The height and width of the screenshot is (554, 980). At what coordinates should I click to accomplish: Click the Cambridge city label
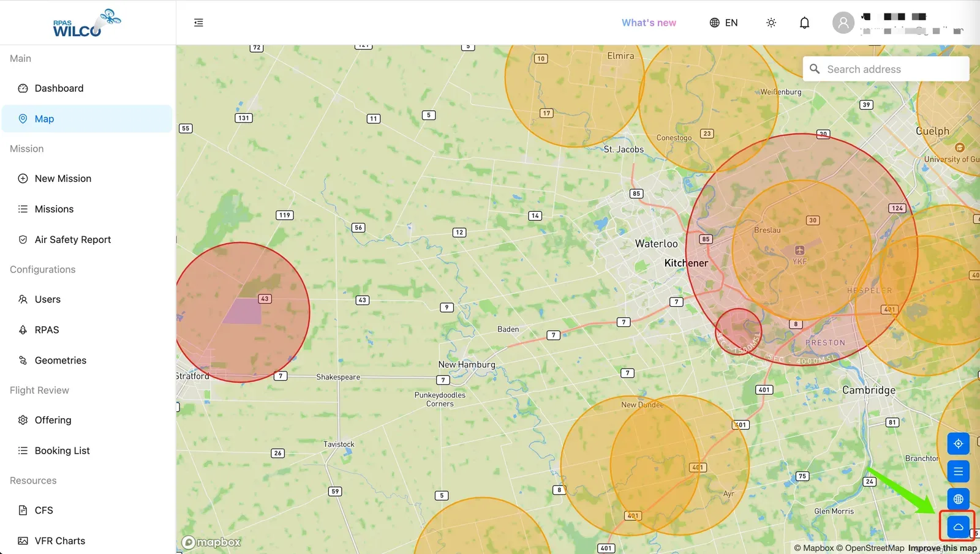pos(869,390)
